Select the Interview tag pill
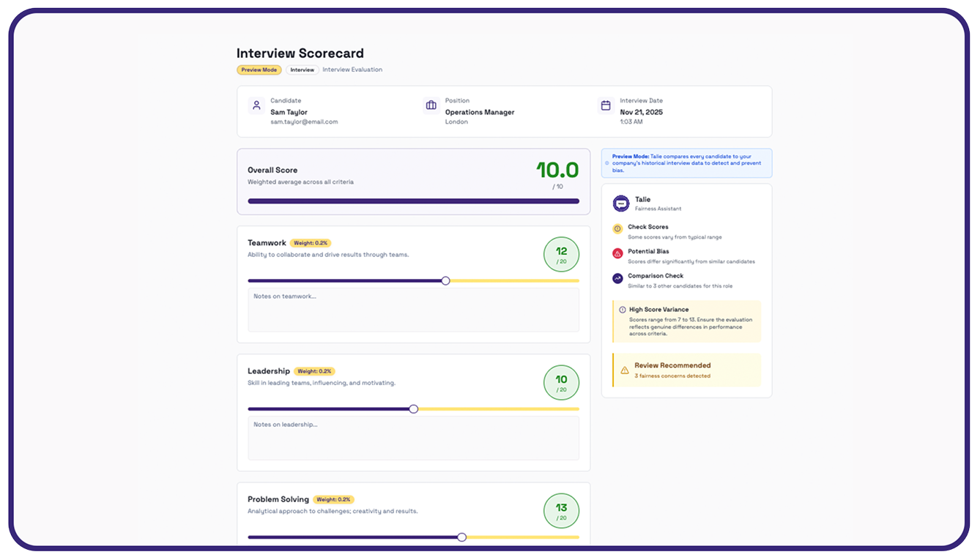Screen dimensions: 980x560 click(x=302, y=70)
